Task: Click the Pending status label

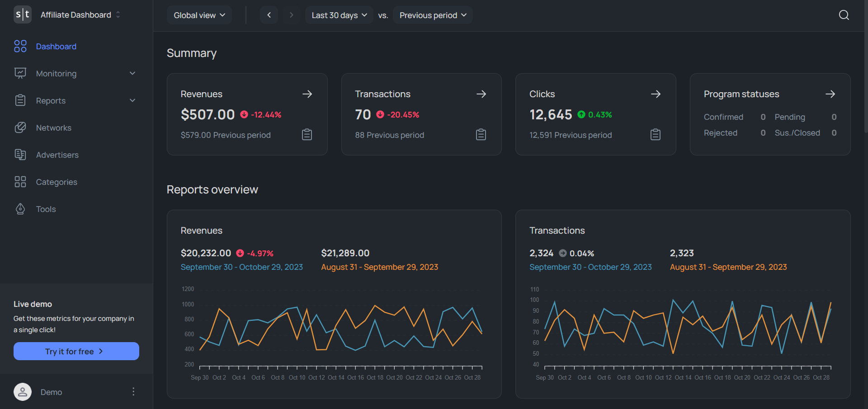Action: pyautogui.click(x=790, y=117)
